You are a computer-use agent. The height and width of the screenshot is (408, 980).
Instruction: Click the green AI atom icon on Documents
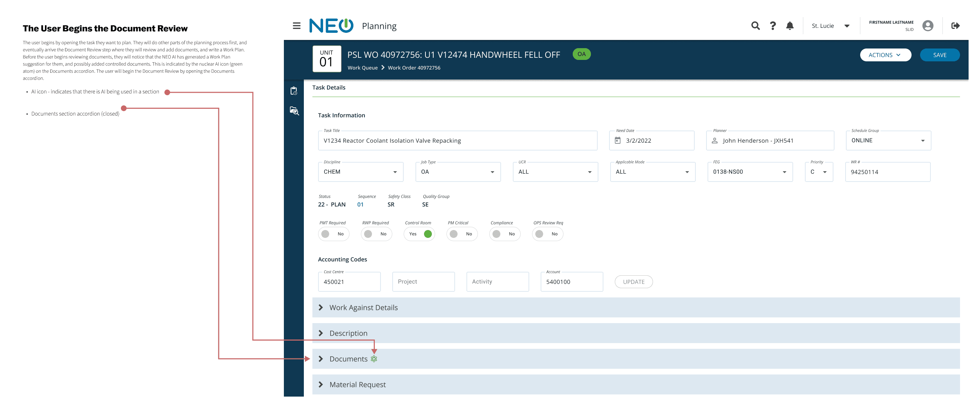[374, 358]
